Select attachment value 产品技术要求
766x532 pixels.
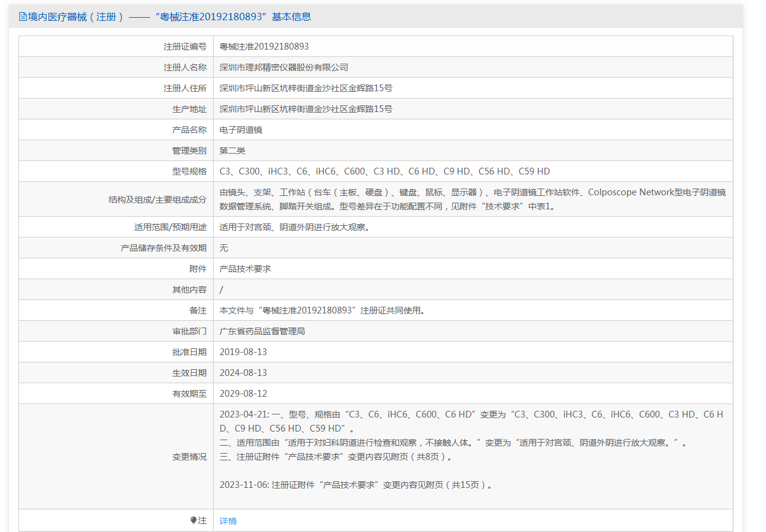coord(246,269)
